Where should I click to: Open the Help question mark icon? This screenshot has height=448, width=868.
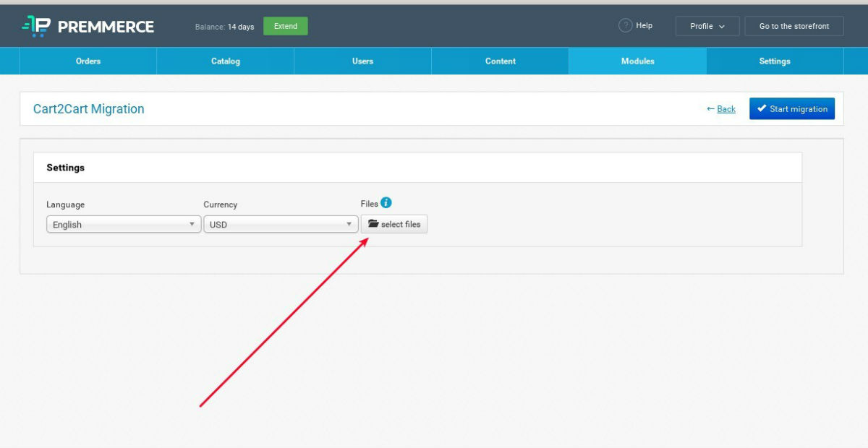[x=626, y=26]
